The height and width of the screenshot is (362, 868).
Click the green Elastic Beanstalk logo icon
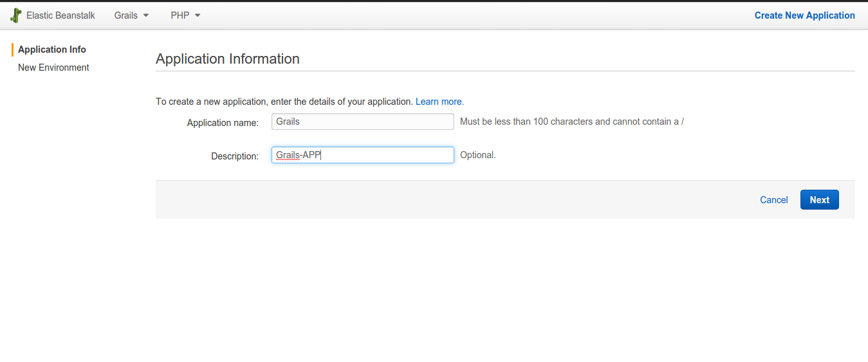click(x=16, y=15)
